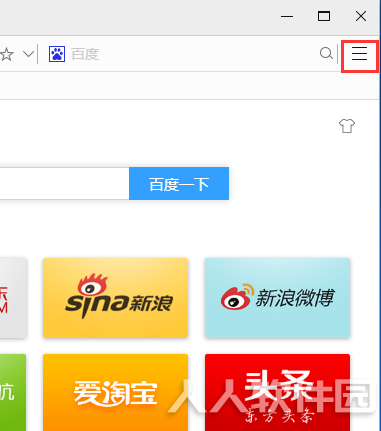Open the 新浪微博 Weibo tile
Screen dimensions: 381x431
coord(277,298)
